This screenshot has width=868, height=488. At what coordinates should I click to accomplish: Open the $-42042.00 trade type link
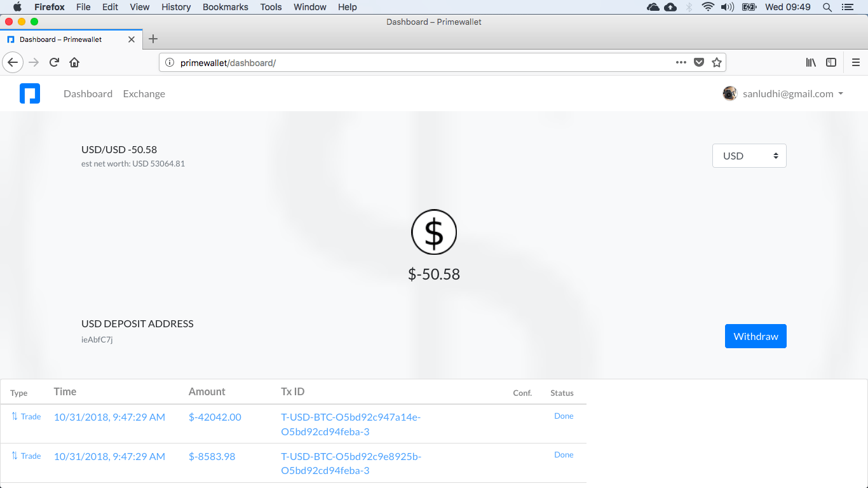tap(26, 417)
